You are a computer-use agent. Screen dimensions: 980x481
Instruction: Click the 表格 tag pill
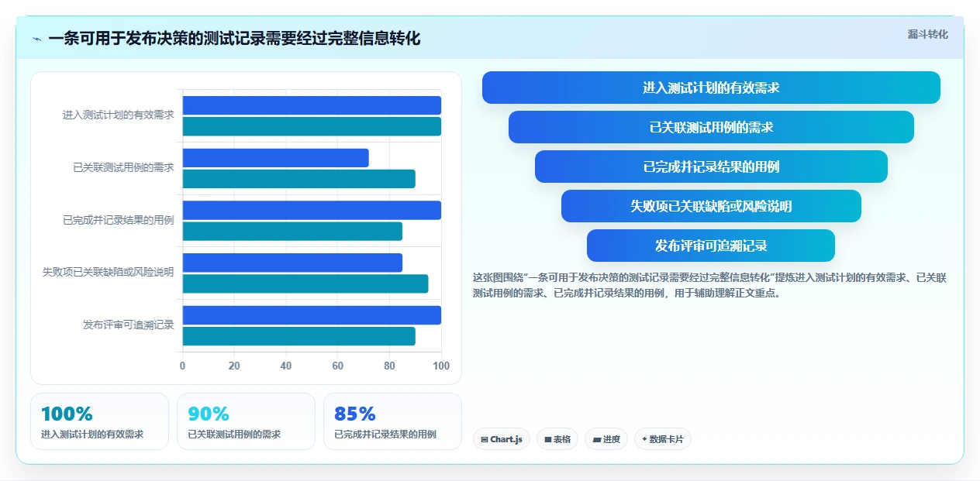coord(557,439)
